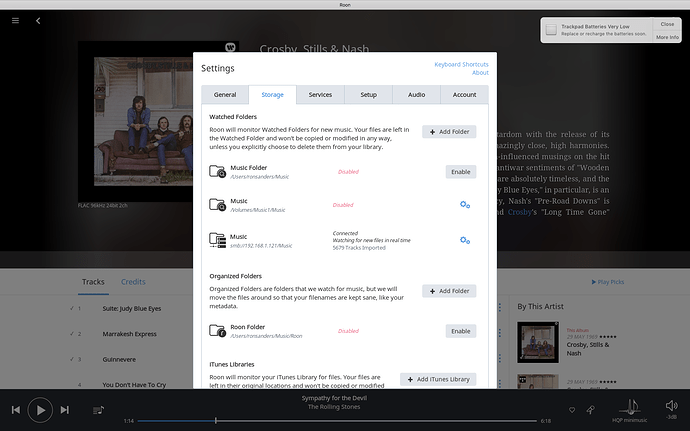Select track You Don't Have To Cry
The height and width of the screenshot is (431, 690).
pos(134,385)
